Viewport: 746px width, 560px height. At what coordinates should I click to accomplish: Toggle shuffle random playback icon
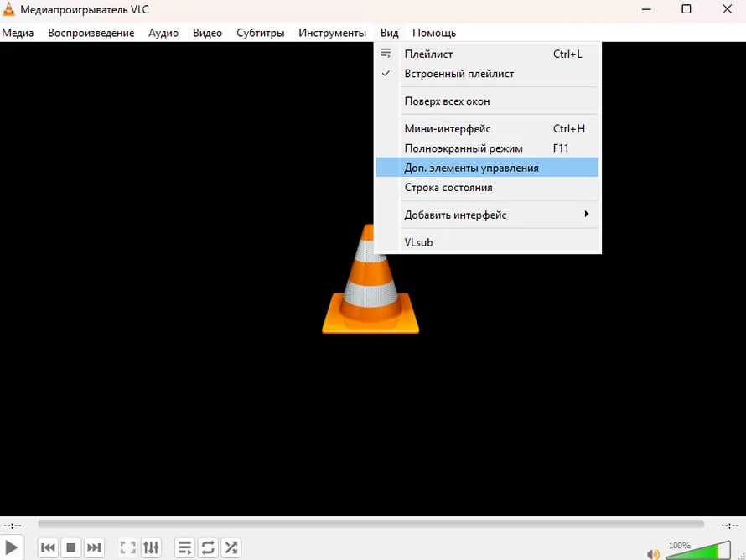coord(231,547)
